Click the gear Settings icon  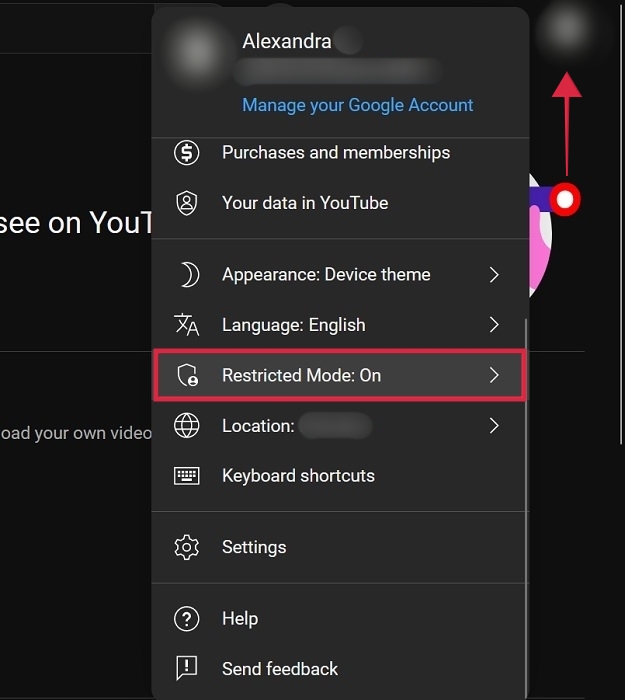[x=187, y=547]
